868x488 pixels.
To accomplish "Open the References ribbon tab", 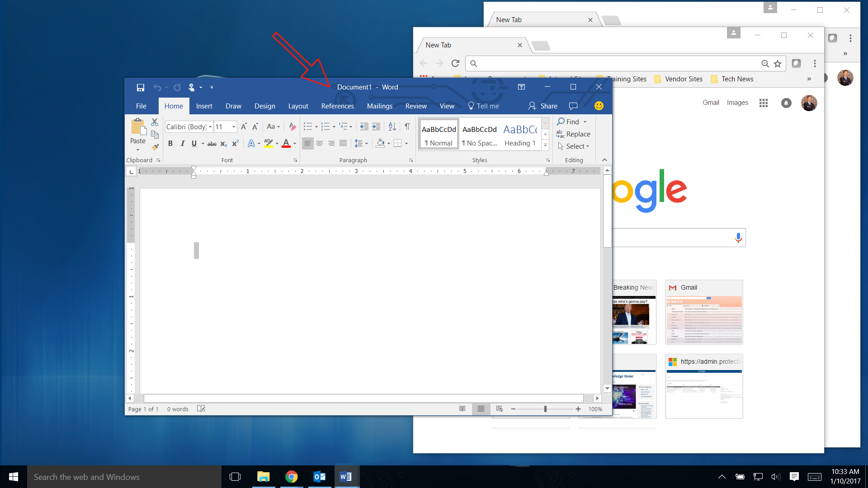I will coord(337,106).
